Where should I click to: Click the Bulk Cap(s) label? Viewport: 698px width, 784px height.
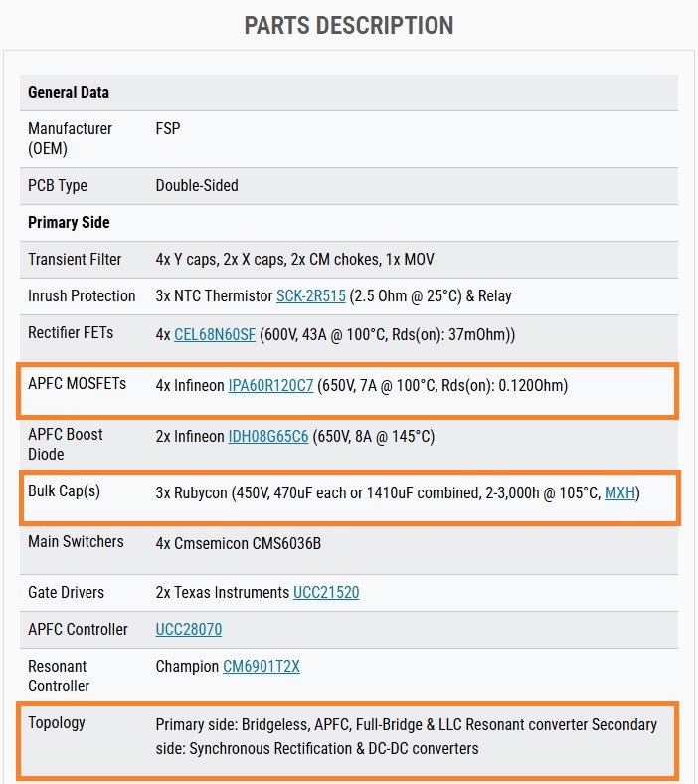pyautogui.click(x=64, y=491)
